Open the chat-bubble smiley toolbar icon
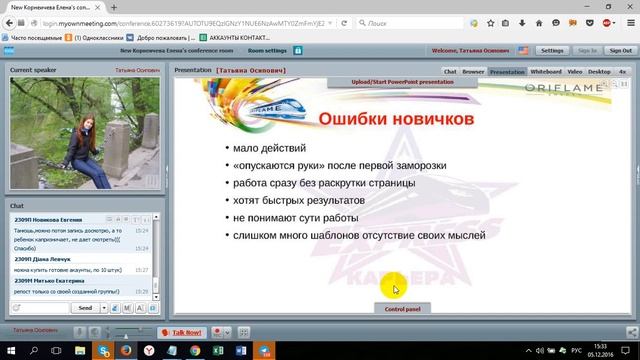This screenshot has width=640, height=360. pyautogui.click(x=556, y=23)
